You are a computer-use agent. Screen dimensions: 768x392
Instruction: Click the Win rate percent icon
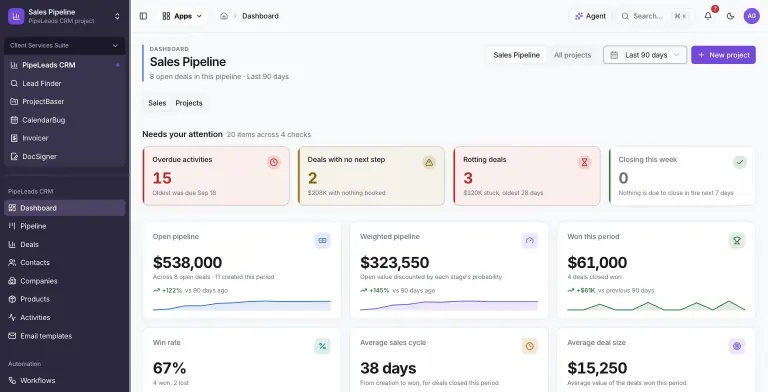(x=322, y=346)
